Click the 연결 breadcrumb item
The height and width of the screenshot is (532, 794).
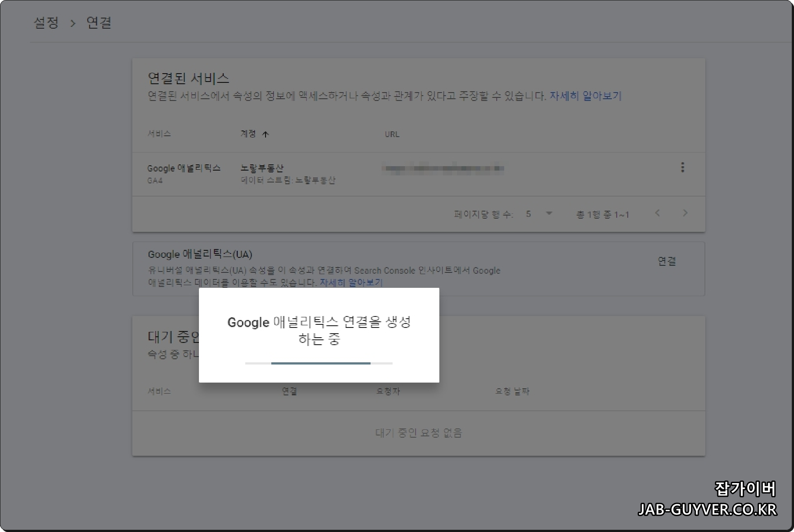click(x=99, y=22)
